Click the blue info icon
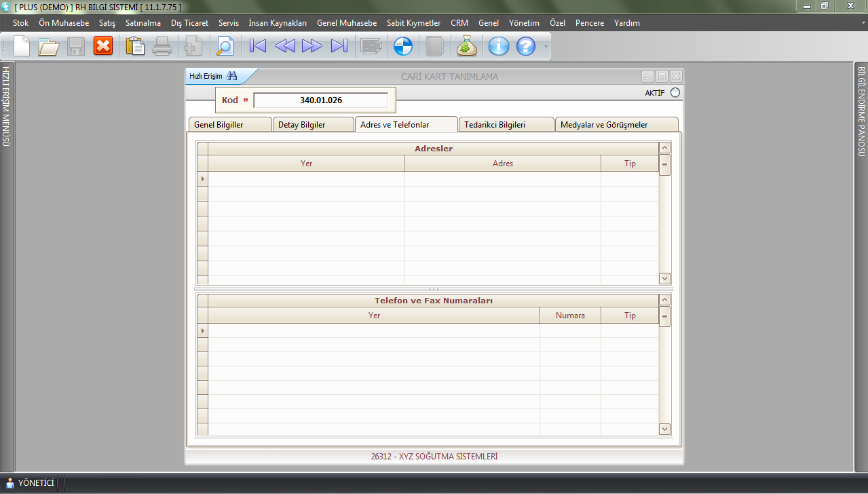 tap(499, 46)
